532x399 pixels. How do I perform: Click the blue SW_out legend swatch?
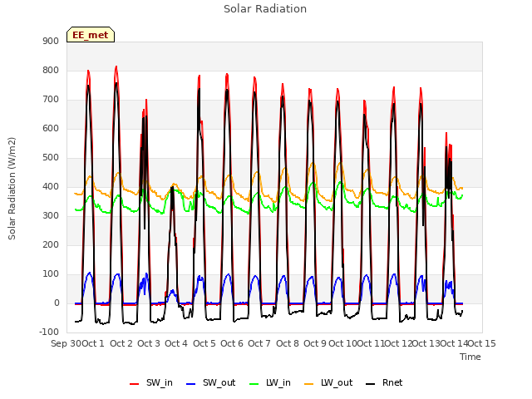(x=191, y=384)
